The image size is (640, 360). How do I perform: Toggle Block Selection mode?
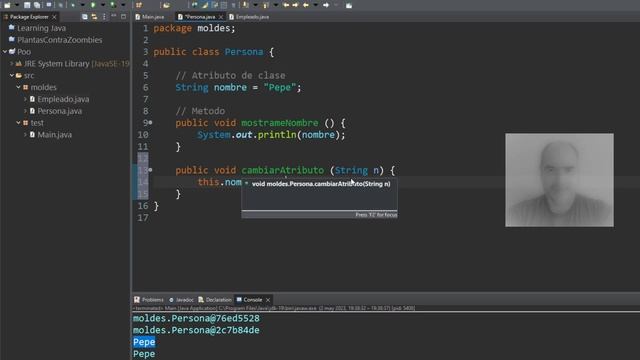[224, 5]
